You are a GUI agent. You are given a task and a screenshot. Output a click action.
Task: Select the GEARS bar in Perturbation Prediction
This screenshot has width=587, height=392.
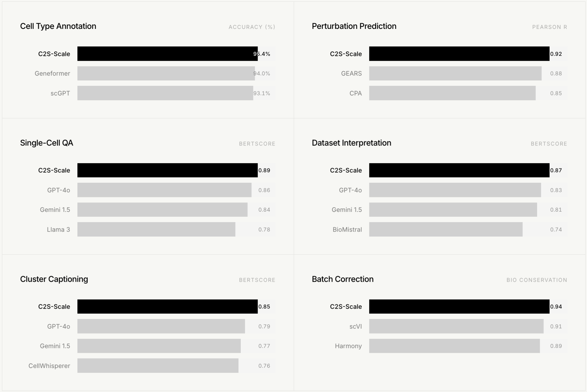point(455,74)
